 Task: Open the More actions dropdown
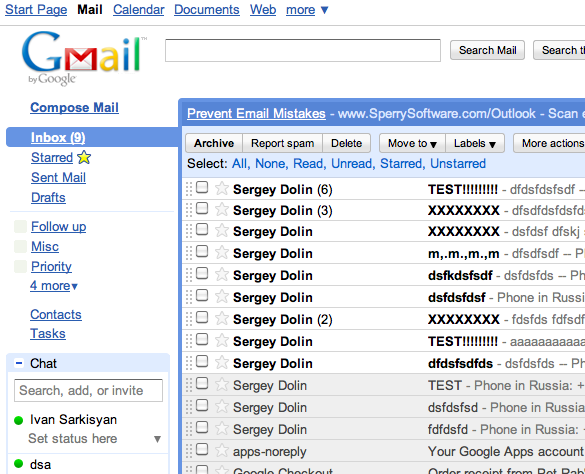550,143
